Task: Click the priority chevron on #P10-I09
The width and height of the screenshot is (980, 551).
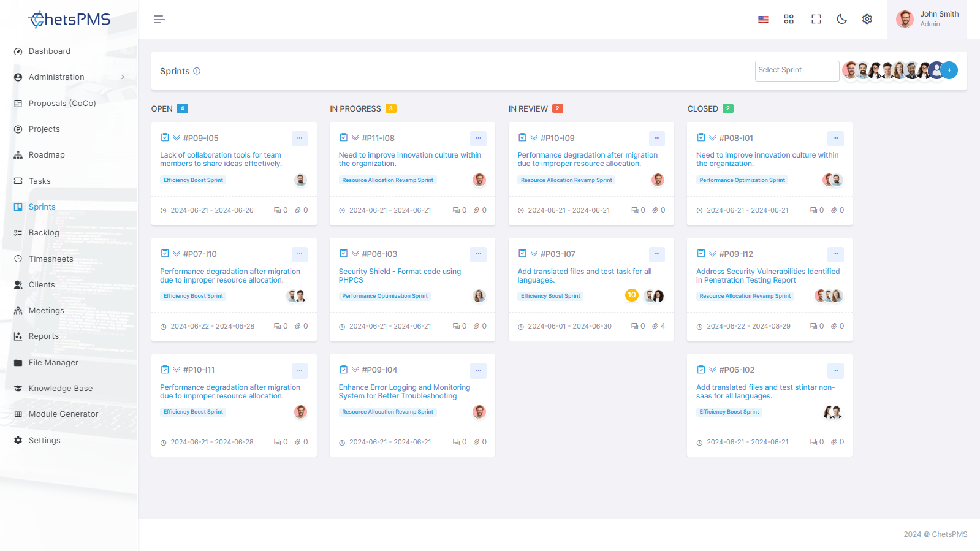Action: click(x=534, y=139)
